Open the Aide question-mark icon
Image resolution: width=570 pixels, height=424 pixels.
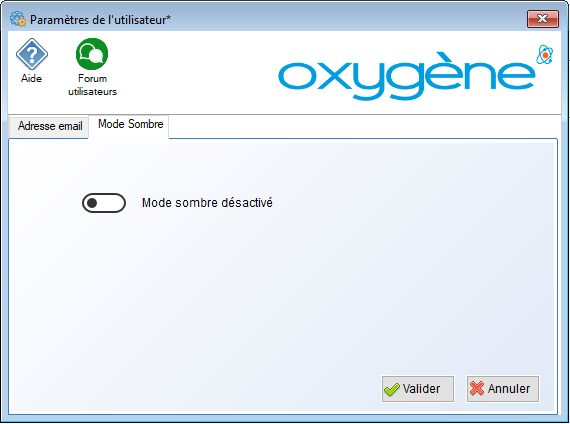click(x=32, y=54)
